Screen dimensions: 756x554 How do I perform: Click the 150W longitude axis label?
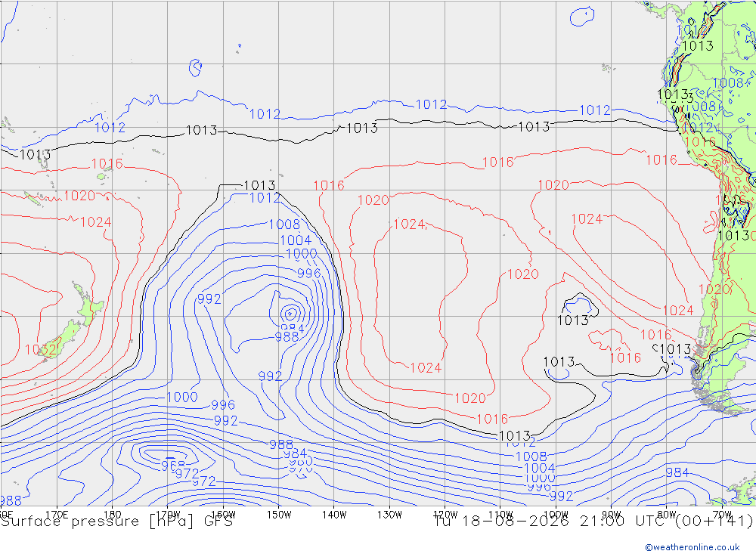(x=279, y=515)
